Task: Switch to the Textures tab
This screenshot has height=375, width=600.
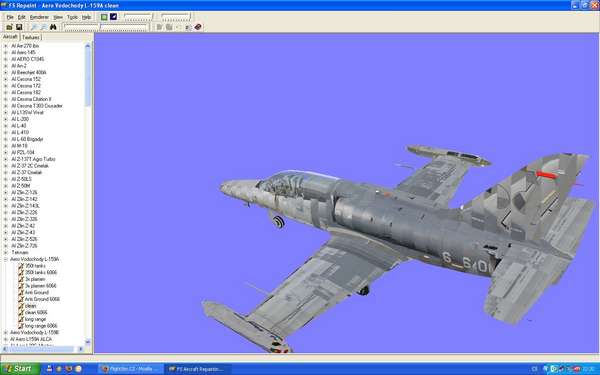Action: (30, 37)
